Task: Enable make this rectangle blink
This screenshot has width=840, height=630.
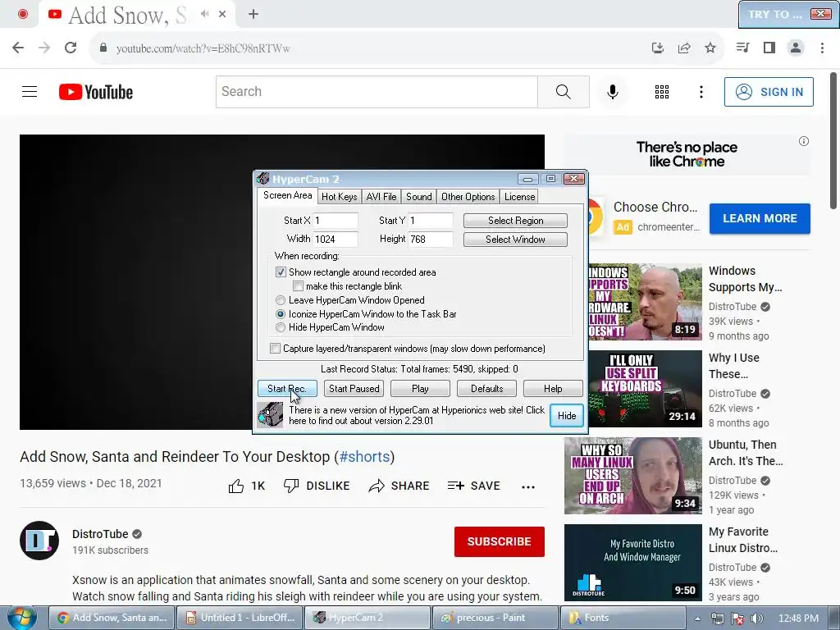Action: tap(298, 286)
